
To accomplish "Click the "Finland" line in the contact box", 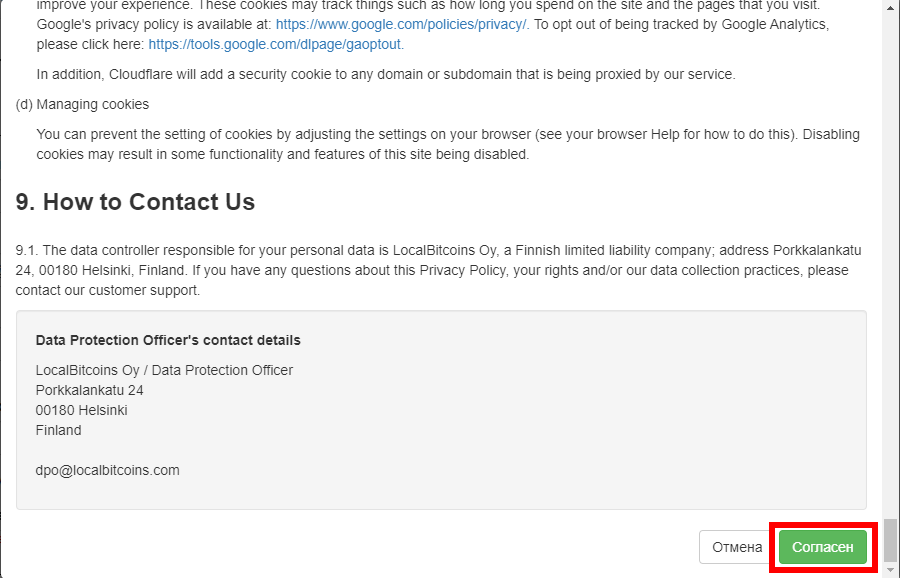I will pos(59,430).
